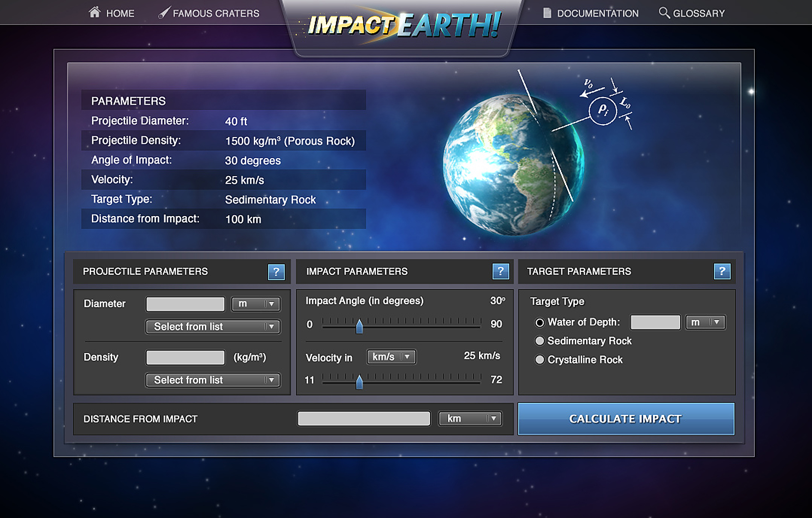Open Projectile Parameters help question mark

pyautogui.click(x=276, y=272)
